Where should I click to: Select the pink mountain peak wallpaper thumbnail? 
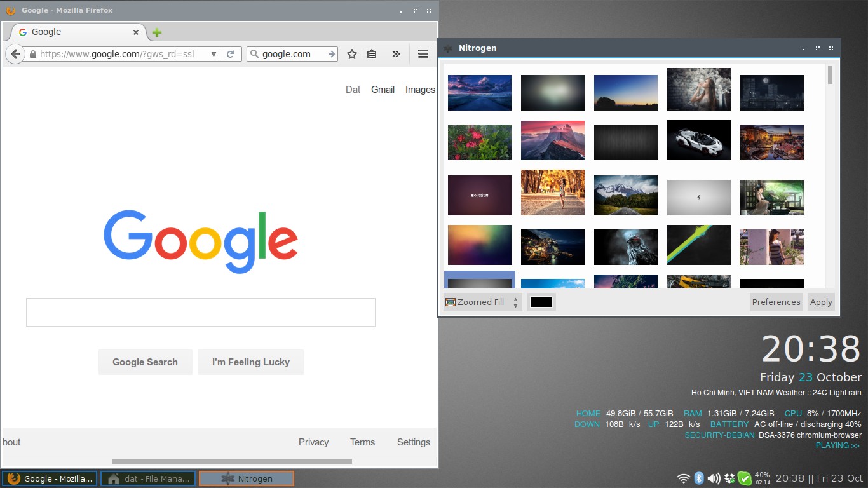[x=553, y=140]
